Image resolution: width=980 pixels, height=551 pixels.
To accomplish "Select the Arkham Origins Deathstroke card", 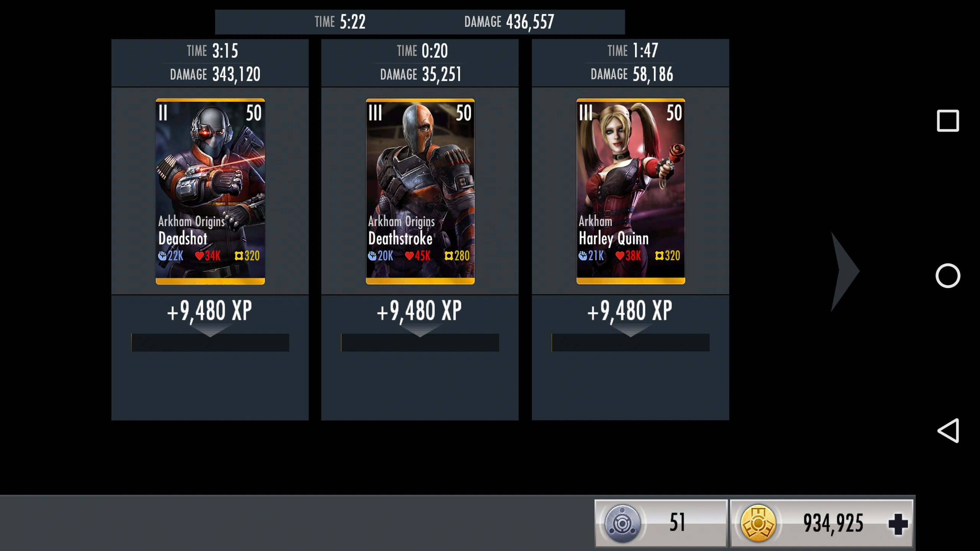I will pyautogui.click(x=420, y=191).
